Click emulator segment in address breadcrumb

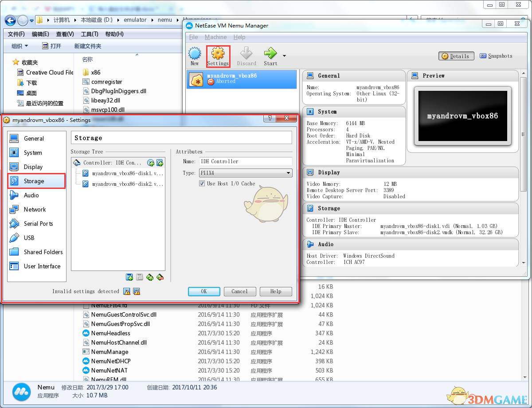point(135,20)
